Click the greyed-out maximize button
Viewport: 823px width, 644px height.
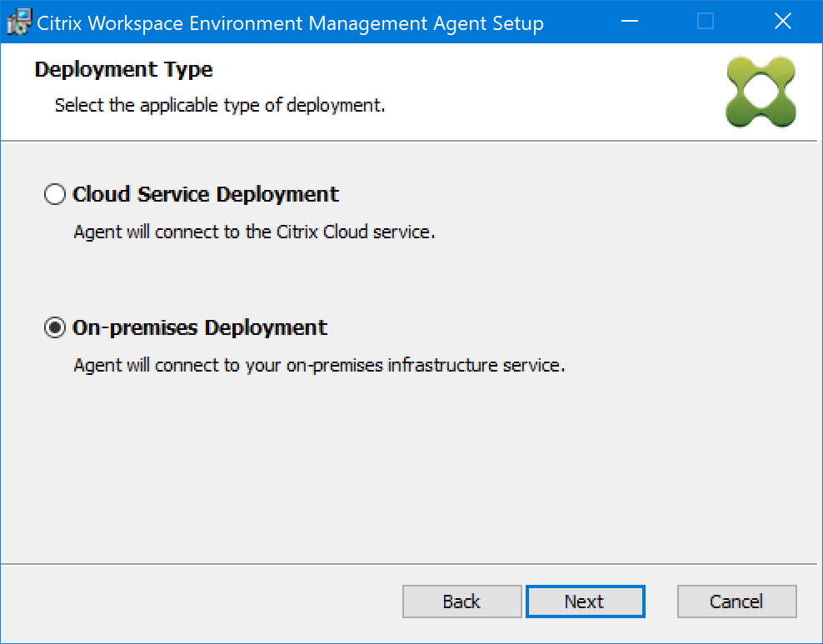(706, 22)
